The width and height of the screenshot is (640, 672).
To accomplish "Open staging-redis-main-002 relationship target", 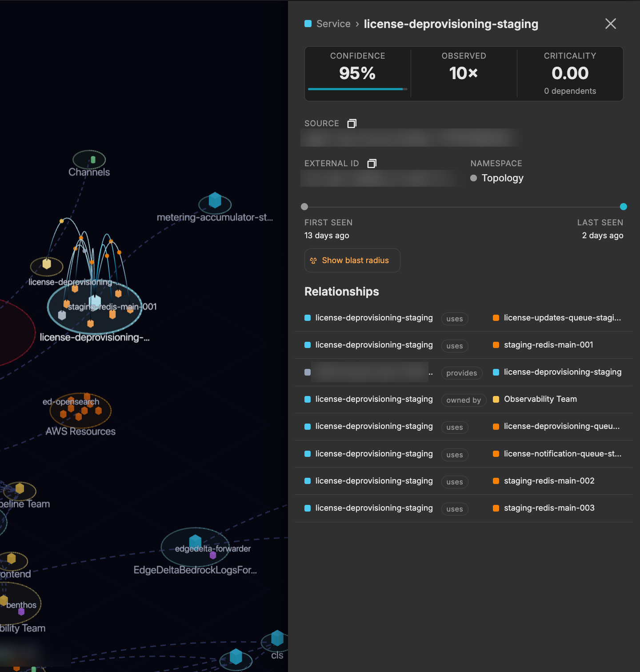I will 549,481.
